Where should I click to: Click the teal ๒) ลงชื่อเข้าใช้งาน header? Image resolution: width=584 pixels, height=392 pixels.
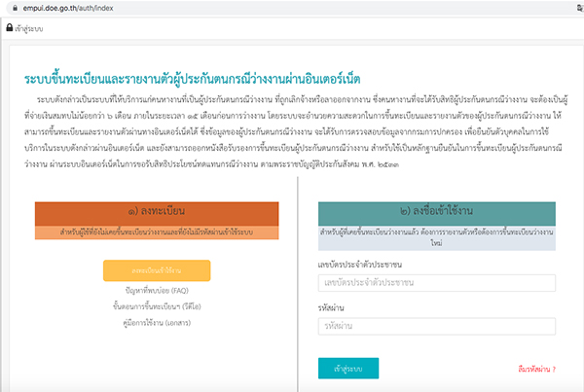(x=437, y=214)
